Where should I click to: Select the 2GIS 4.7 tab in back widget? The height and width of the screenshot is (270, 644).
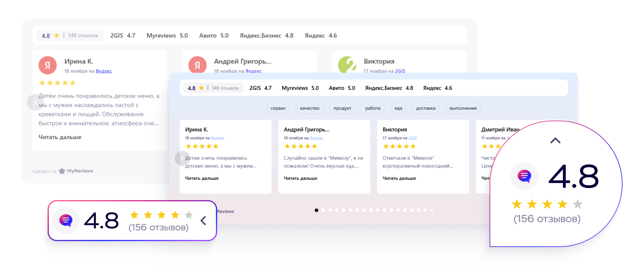click(x=123, y=36)
